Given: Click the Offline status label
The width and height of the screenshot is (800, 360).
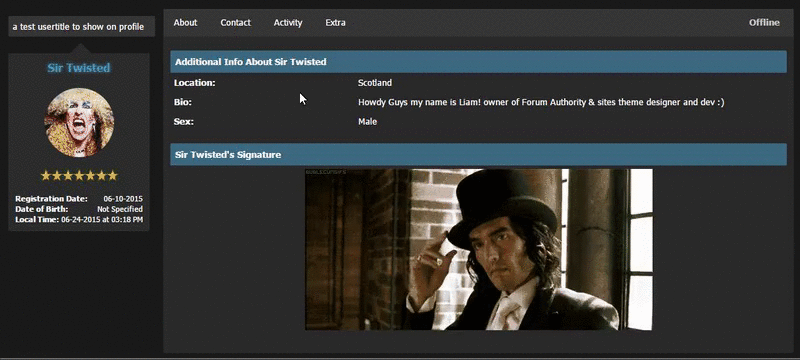Looking at the screenshot, I should (x=764, y=22).
